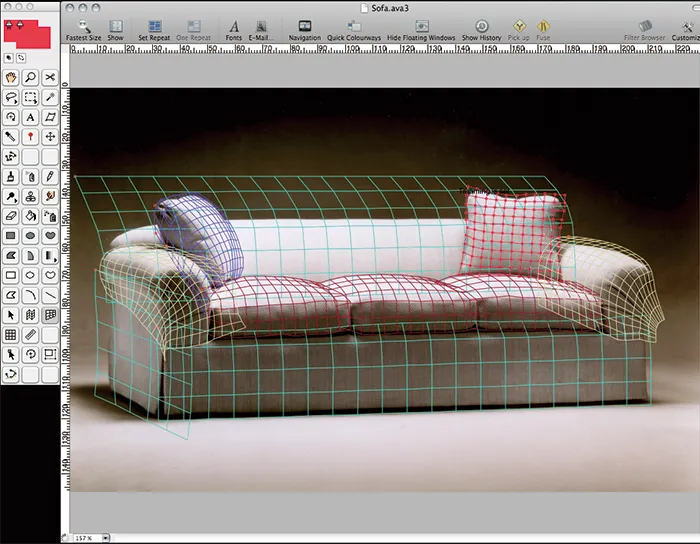700x544 pixels.
Task: Click the Fuse toolbar button
Action: tap(543, 31)
